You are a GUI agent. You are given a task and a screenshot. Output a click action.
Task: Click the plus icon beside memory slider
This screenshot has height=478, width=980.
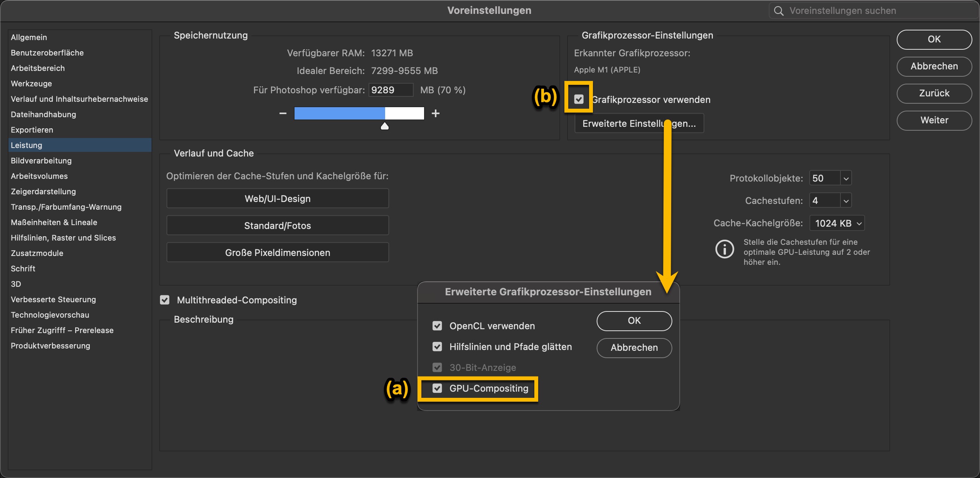(x=436, y=113)
